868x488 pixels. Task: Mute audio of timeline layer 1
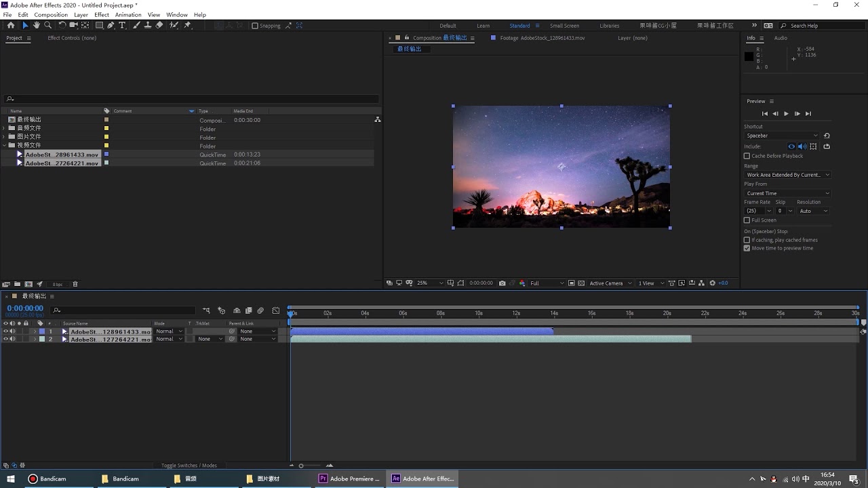pyautogui.click(x=12, y=331)
